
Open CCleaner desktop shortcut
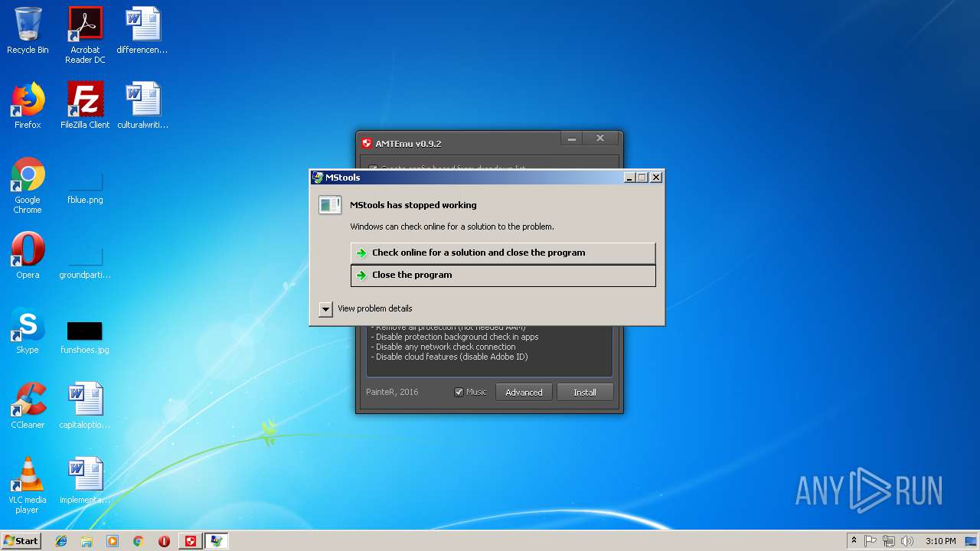pos(28,406)
